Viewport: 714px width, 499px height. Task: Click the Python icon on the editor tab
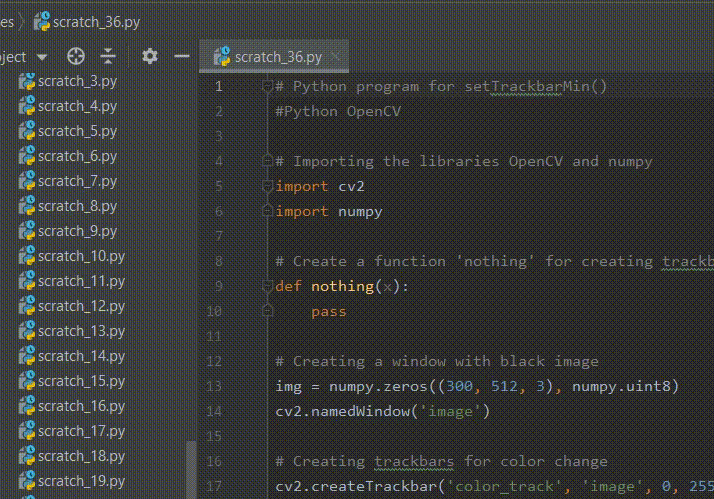222,57
